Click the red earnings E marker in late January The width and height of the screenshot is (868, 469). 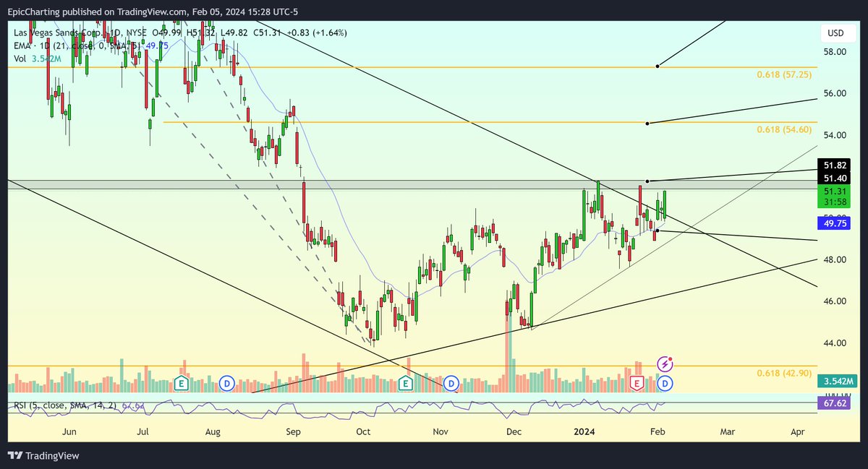click(x=637, y=382)
